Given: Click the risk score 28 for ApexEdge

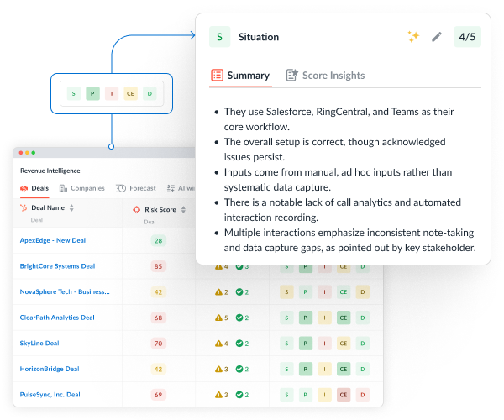Looking at the screenshot, I should (x=159, y=241).
